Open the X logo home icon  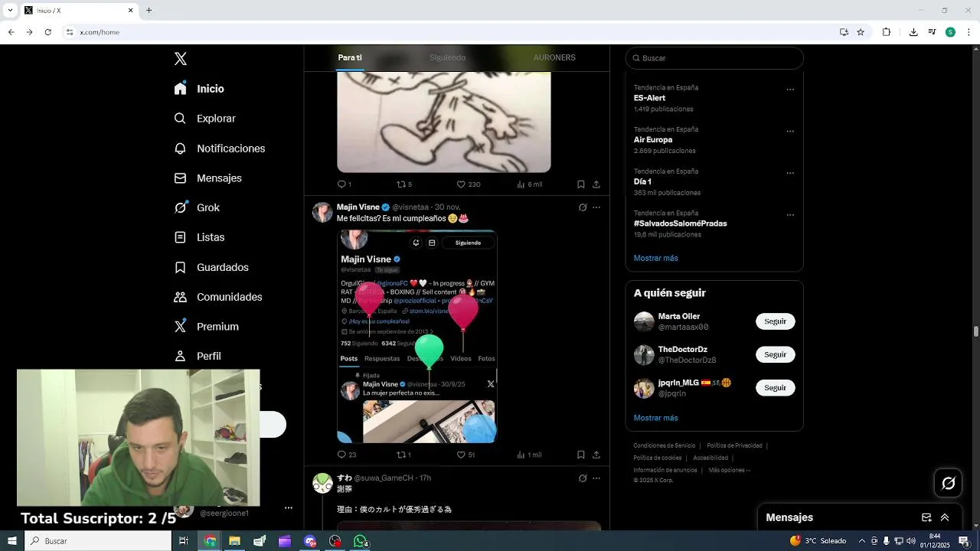[181, 59]
